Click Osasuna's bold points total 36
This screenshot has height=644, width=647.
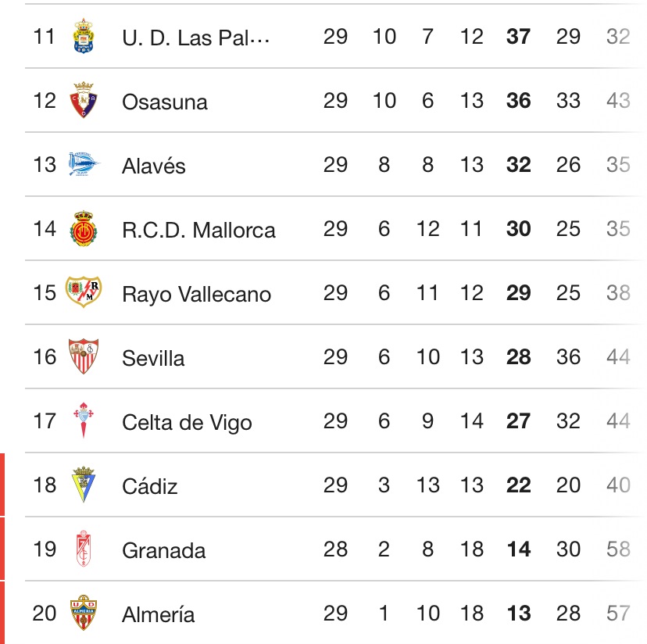(x=517, y=102)
